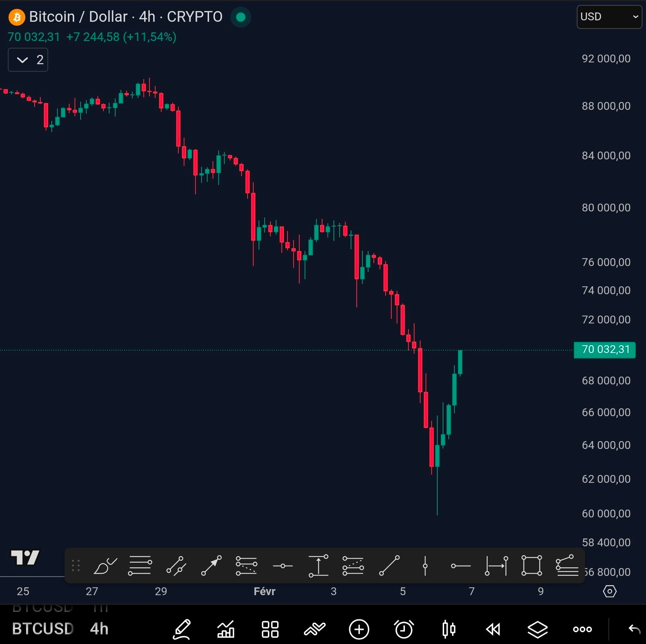This screenshot has width=646, height=644.
Task: Expand the collapsed indicators legend showing 2
Action: pyautogui.click(x=28, y=60)
